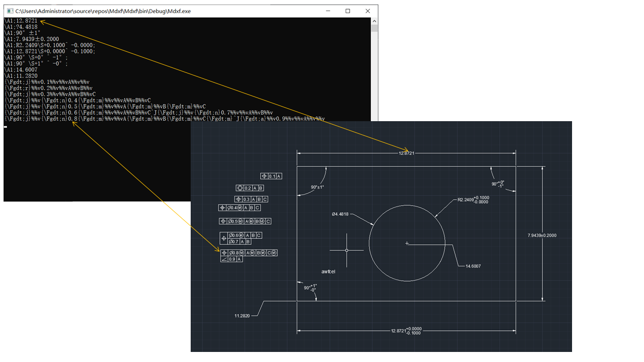This screenshot has width=644, height=362.
Task: Click the 14.6007 leader label in drawing
Action: [x=472, y=266]
